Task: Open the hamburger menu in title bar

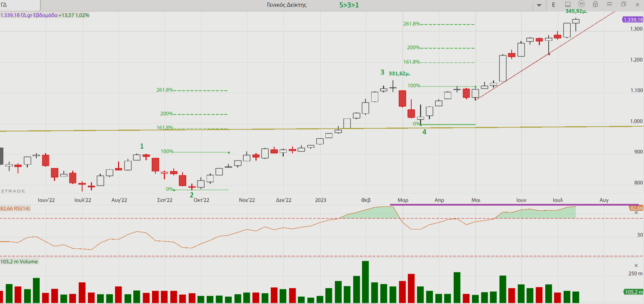Action: [609, 4]
